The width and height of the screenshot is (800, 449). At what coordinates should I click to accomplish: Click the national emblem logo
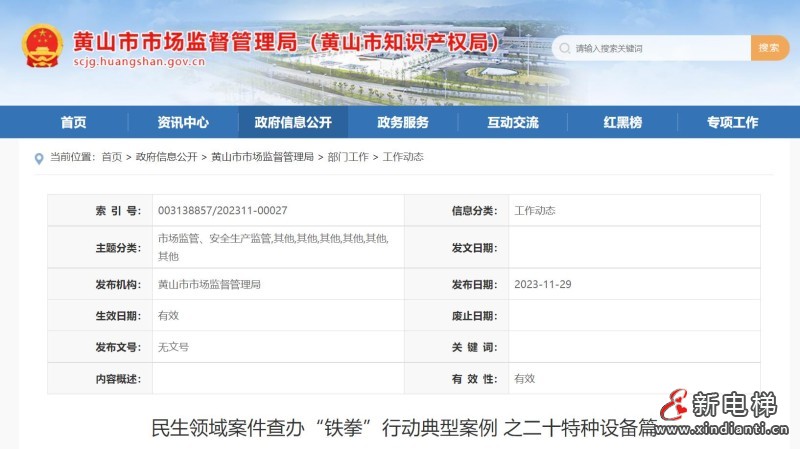[43, 47]
